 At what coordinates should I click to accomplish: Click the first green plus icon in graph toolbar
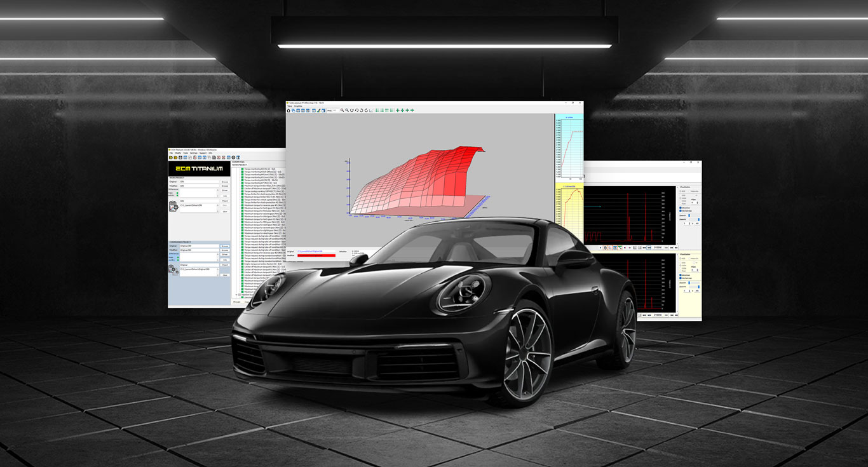(398, 111)
